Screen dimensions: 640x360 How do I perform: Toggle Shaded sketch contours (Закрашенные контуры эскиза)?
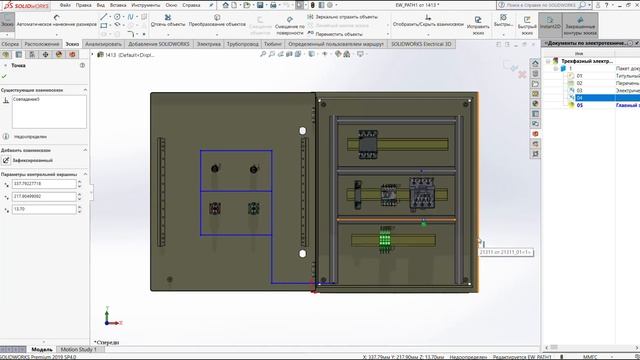pos(580,24)
